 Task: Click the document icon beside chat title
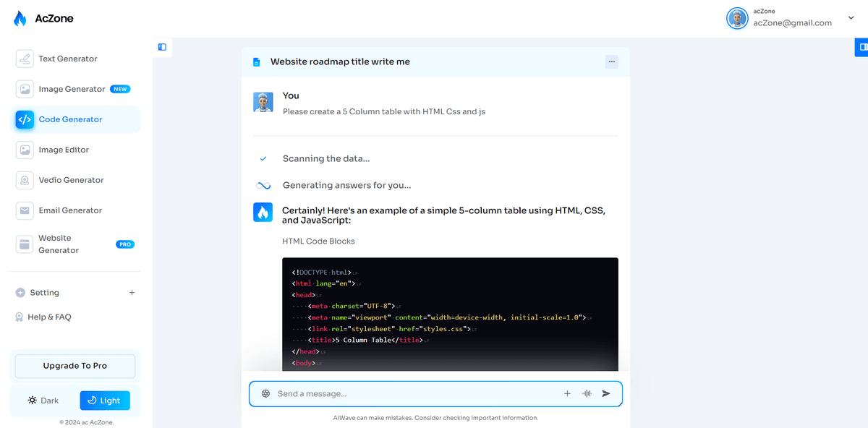(x=256, y=62)
